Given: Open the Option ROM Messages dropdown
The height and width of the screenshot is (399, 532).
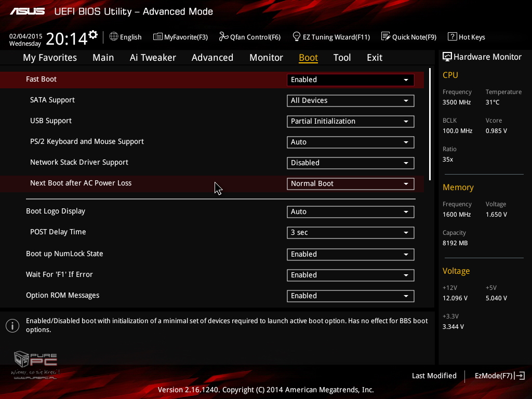Looking at the screenshot, I should pyautogui.click(x=350, y=296).
